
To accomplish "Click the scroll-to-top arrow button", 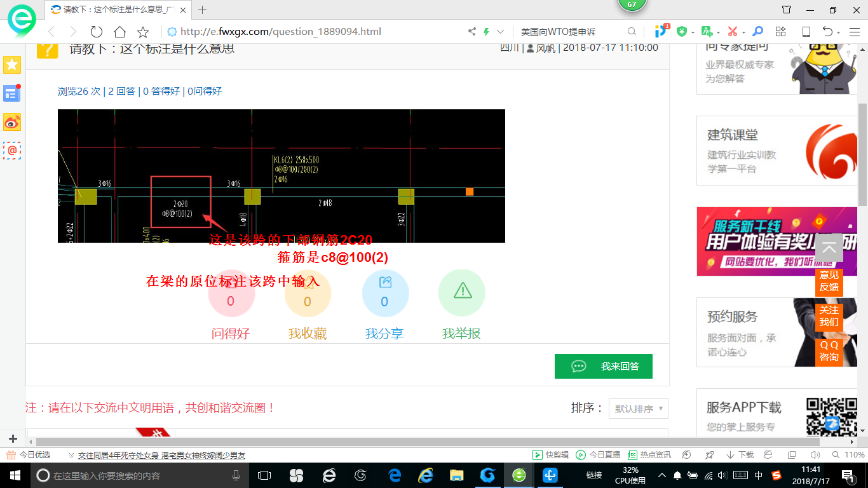I will 829,248.
